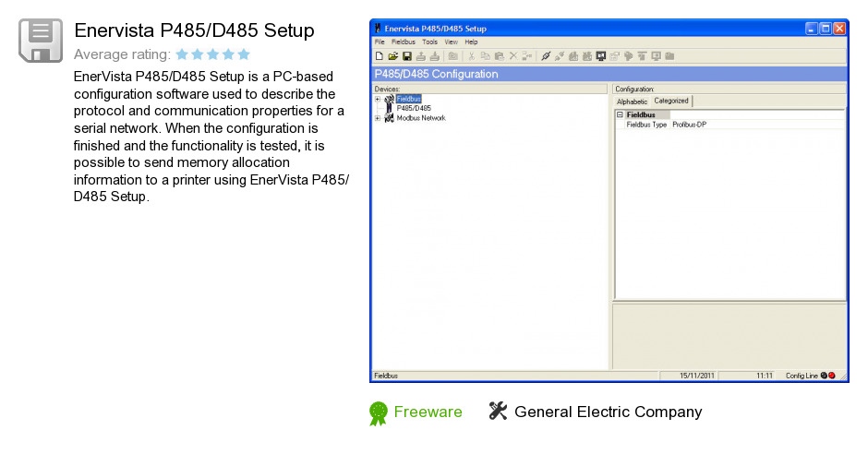This screenshot has width=868, height=454.
Task: Click the Fieldbus Type property label
Action: pyautogui.click(x=646, y=125)
